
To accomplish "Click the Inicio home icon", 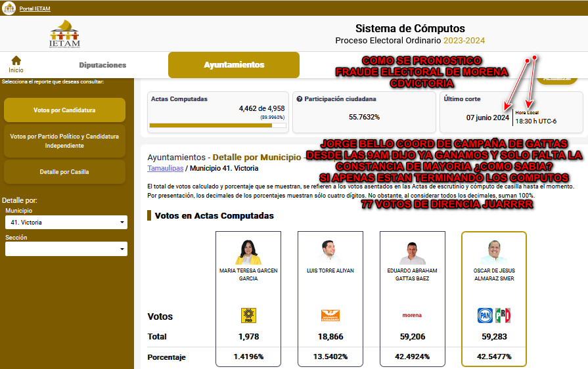I will tap(16, 60).
